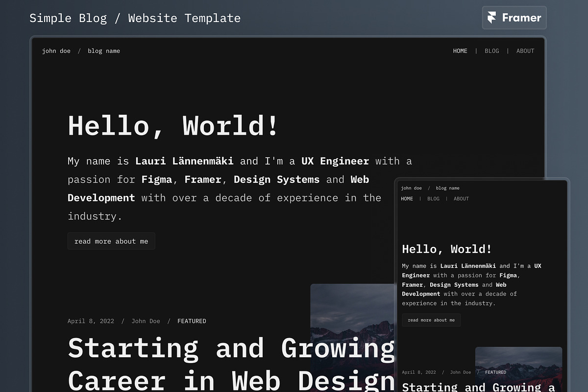
Task: Click 'read more about me' desktop button
Action: (x=111, y=241)
